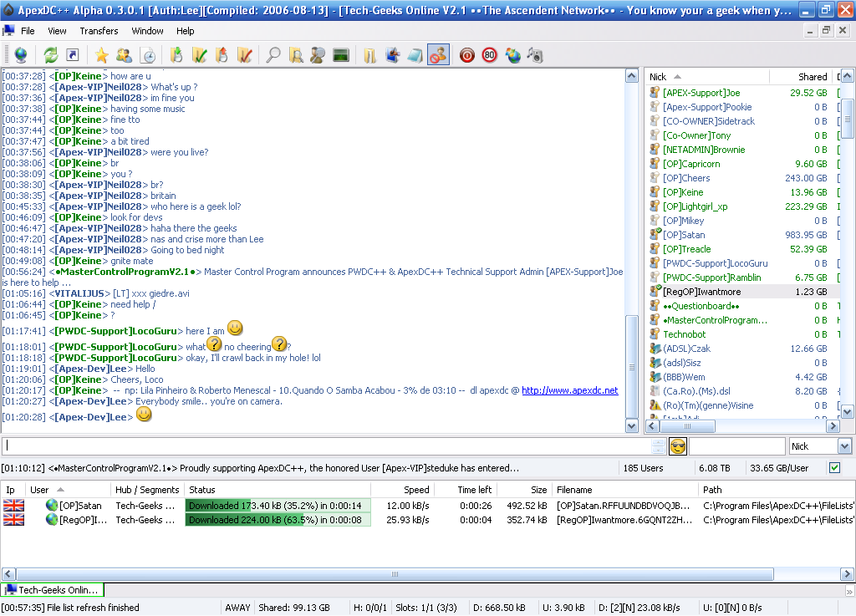Open the emoticon picker sunglasses smiley

677,446
